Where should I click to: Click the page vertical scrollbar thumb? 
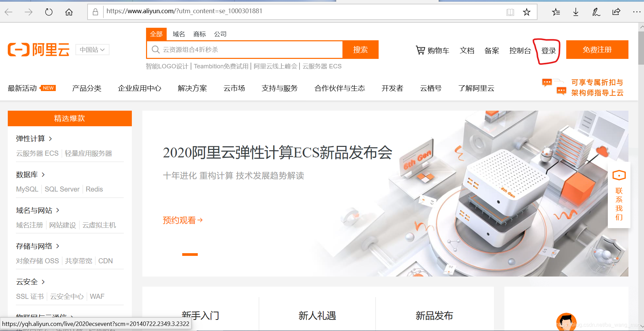[641, 48]
